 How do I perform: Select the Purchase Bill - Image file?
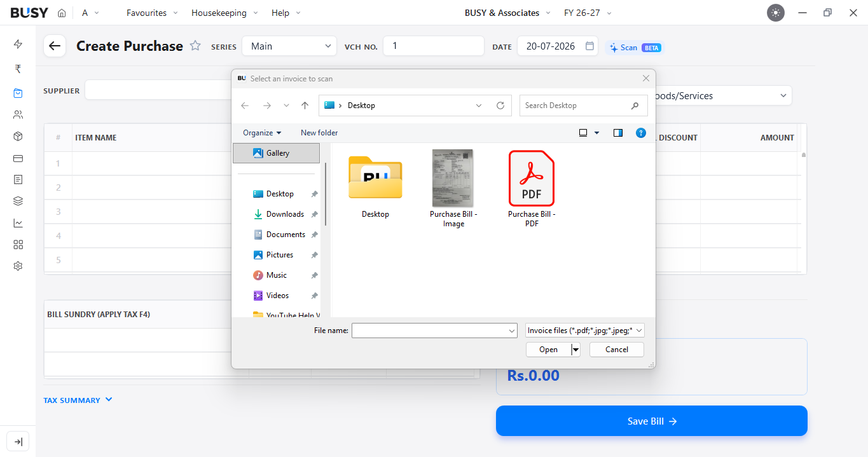click(453, 188)
